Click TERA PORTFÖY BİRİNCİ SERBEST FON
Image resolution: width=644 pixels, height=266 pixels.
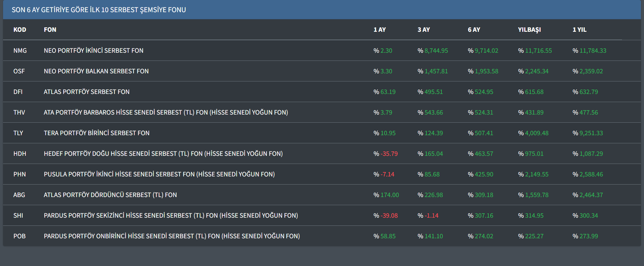(x=96, y=133)
